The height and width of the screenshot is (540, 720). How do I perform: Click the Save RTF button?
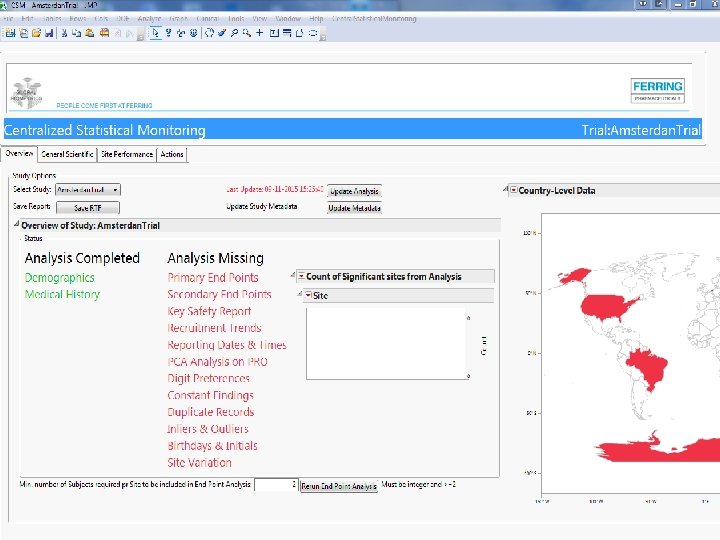[x=88, y=208]
